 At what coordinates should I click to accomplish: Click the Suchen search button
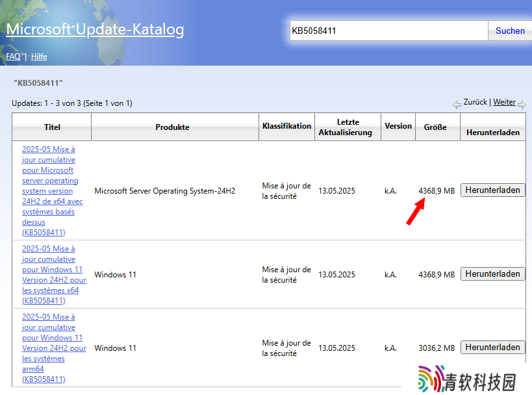(510, 31)
